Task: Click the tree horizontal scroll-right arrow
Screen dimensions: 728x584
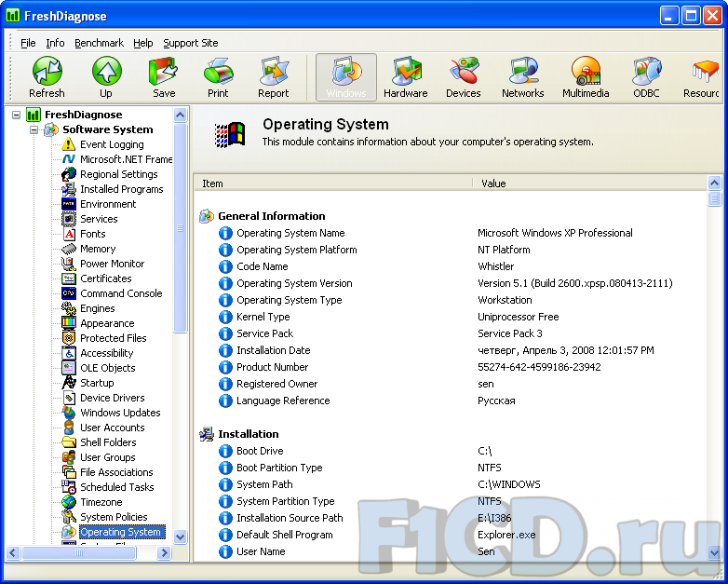Action: pos(164,553)
